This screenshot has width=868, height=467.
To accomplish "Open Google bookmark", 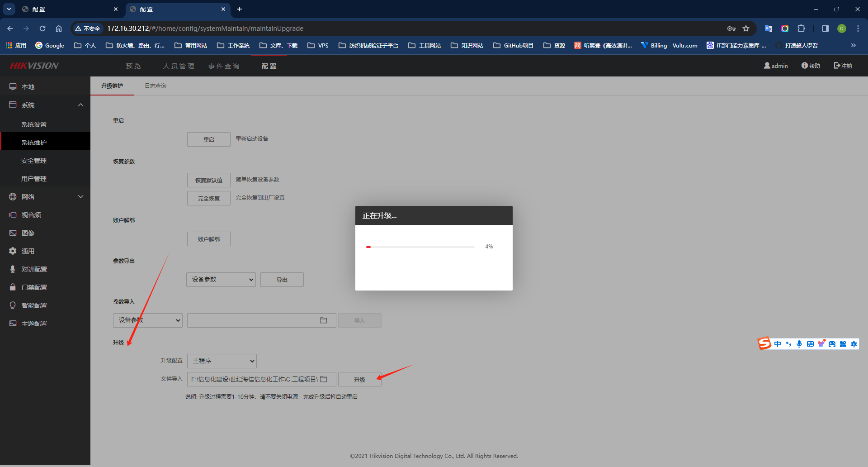I will pos(50,45).
